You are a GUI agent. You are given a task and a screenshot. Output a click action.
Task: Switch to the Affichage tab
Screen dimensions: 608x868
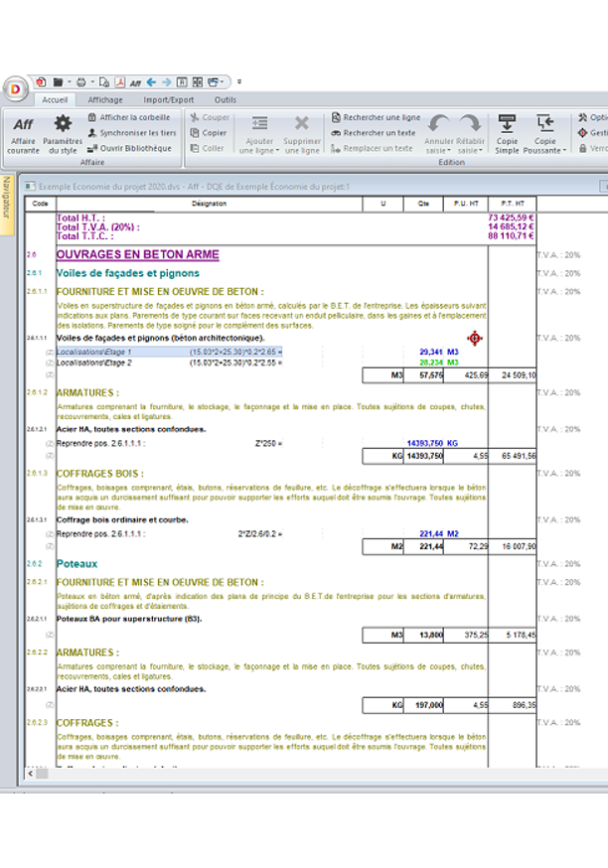tap(105, 99)
